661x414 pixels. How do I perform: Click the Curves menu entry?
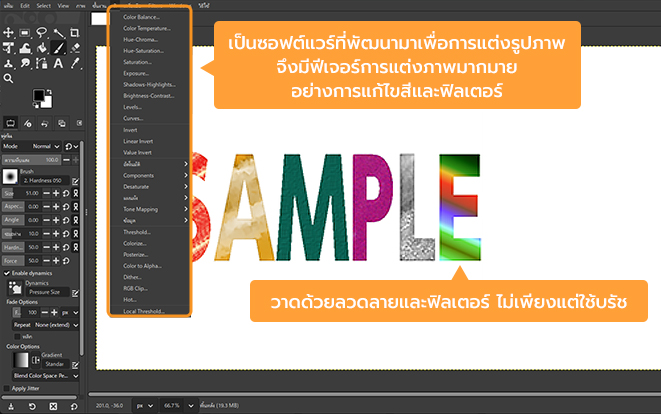coord(133,117)
